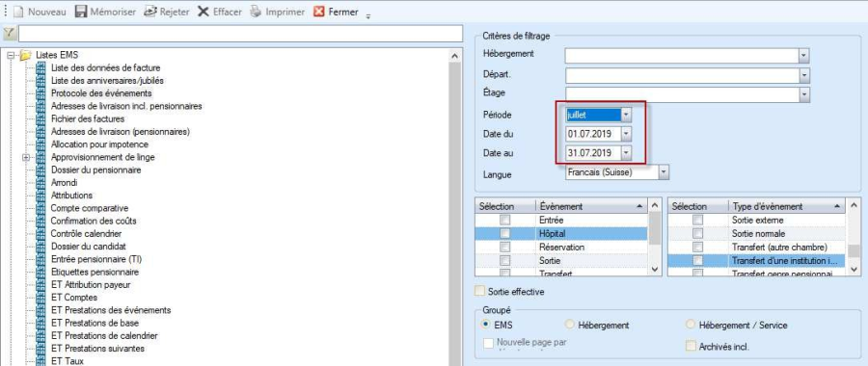Select Liste des données de facture
Screen dimensions: 868x366
(x=106, y=68)
